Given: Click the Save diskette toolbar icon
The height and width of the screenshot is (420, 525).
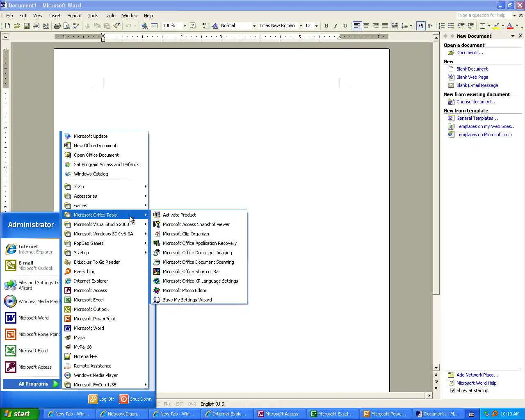Looking at the screenshot, I should (26, 26).
